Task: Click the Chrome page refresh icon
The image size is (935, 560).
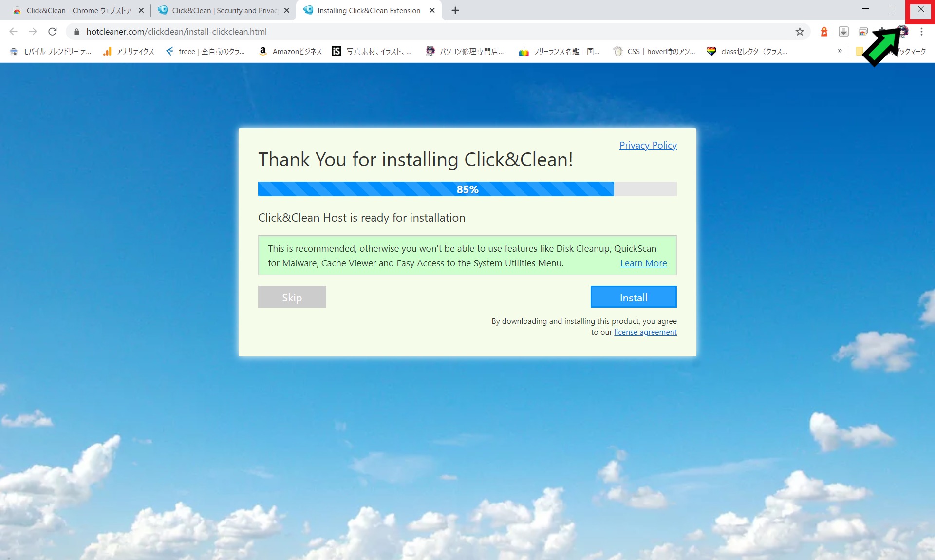Action: coord(53,31)
